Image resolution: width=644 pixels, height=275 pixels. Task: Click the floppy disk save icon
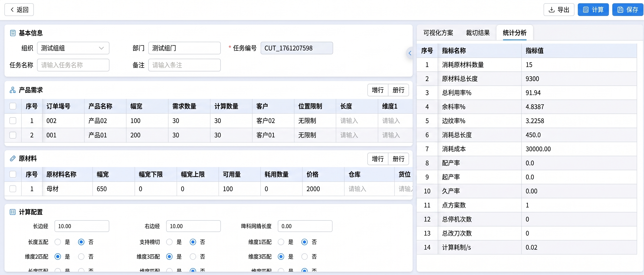pos(620,10)
